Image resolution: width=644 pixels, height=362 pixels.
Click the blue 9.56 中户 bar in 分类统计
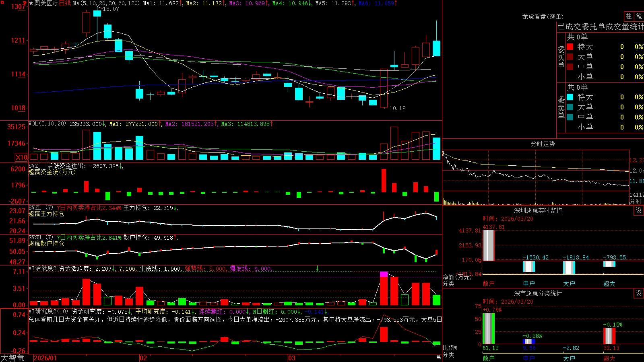[528, 341]
